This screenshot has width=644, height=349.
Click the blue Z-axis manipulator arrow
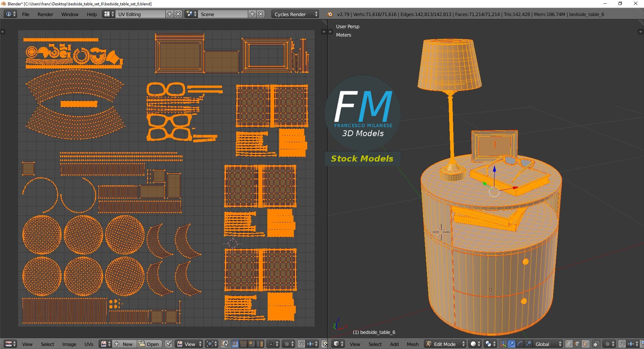pyautogui.click(x=494, y=169)
